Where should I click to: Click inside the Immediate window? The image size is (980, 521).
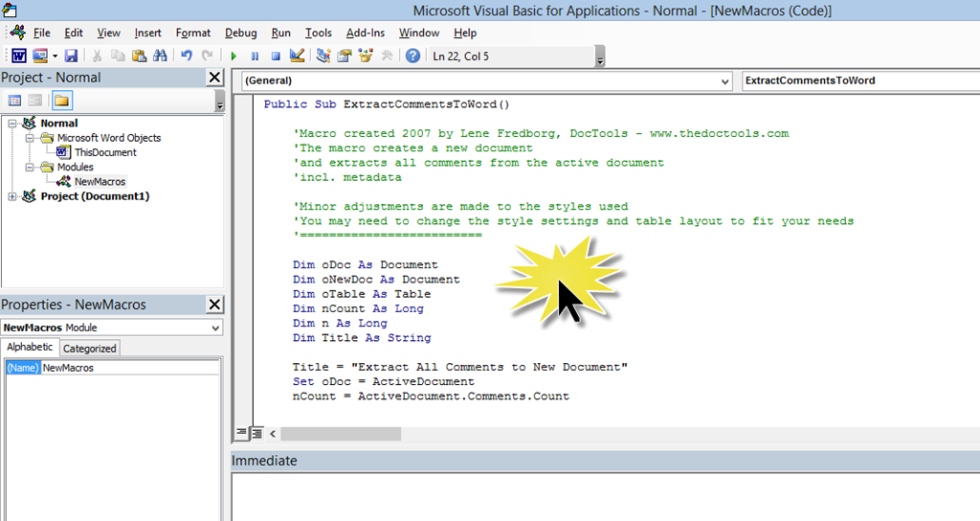605,497
